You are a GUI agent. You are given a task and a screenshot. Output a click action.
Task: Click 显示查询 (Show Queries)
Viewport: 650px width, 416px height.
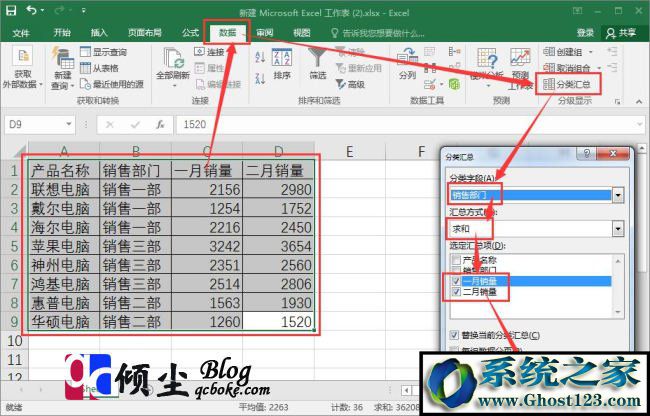pyautogui.click(x=104, y=52)
